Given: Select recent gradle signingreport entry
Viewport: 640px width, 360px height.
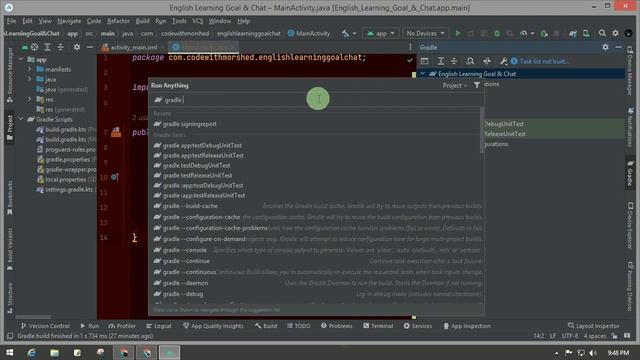Looking at the screenshot, I should tap(316, 124).
